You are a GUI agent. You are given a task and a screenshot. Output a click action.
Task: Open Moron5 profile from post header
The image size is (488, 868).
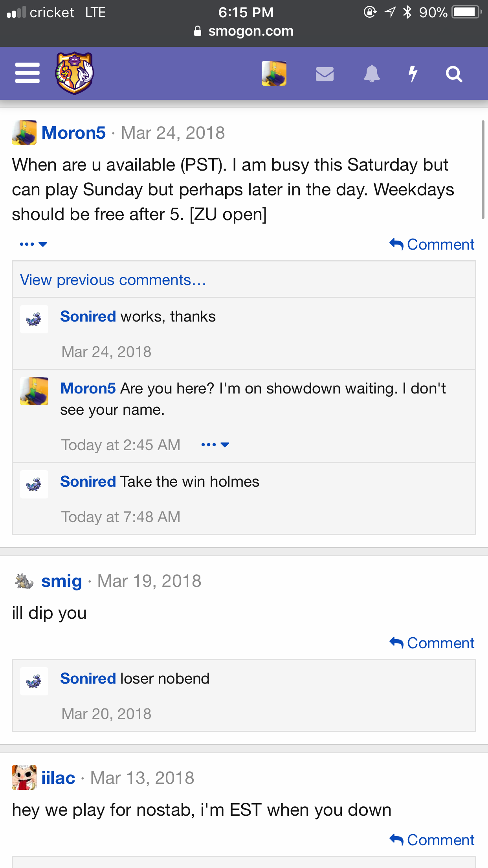pyautogui.click(x=73, y=133)
